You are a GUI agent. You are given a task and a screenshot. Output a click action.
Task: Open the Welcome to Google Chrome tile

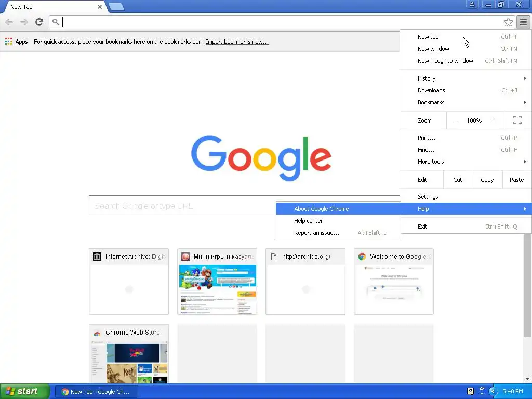pos(394,282)
